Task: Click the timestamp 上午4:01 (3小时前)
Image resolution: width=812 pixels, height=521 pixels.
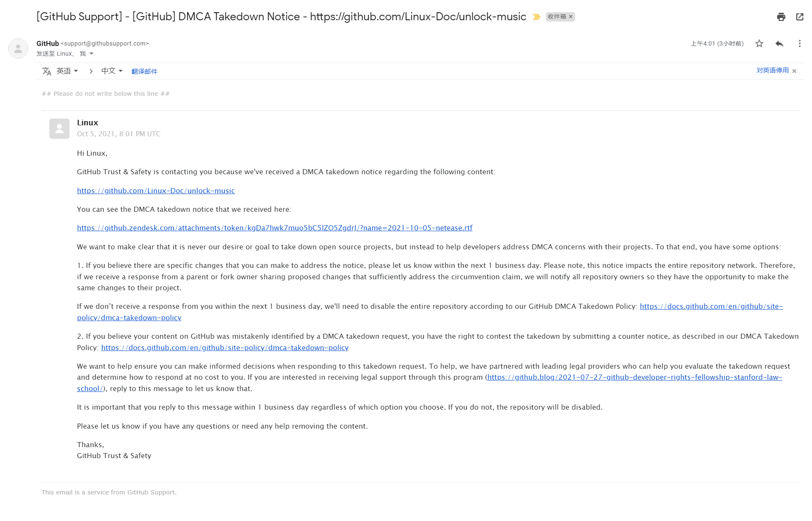Action: click(717, 43)
